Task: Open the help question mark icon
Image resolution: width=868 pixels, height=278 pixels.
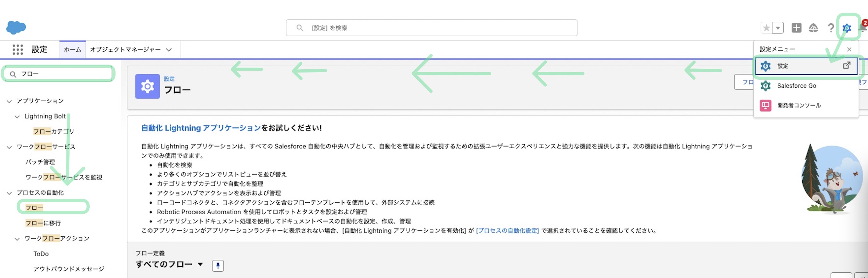Action: [x=831, y=28]
